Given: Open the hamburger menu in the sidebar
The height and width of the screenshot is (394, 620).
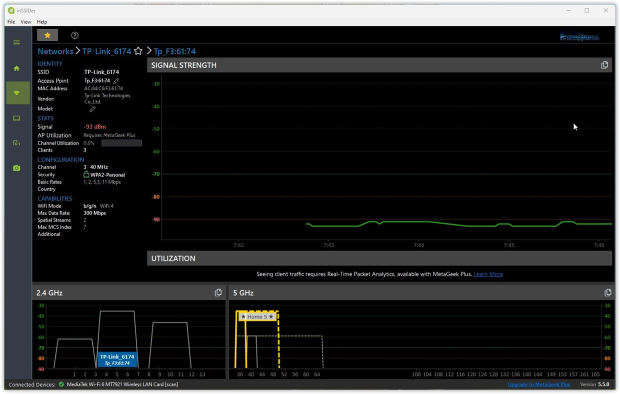Looking at the screenshot, I should click(x=17, y=42).
